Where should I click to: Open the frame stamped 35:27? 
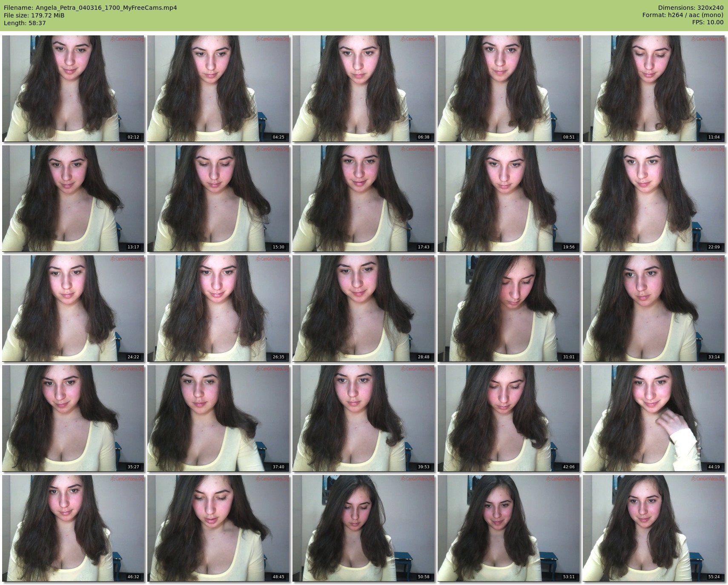[73, 418]
